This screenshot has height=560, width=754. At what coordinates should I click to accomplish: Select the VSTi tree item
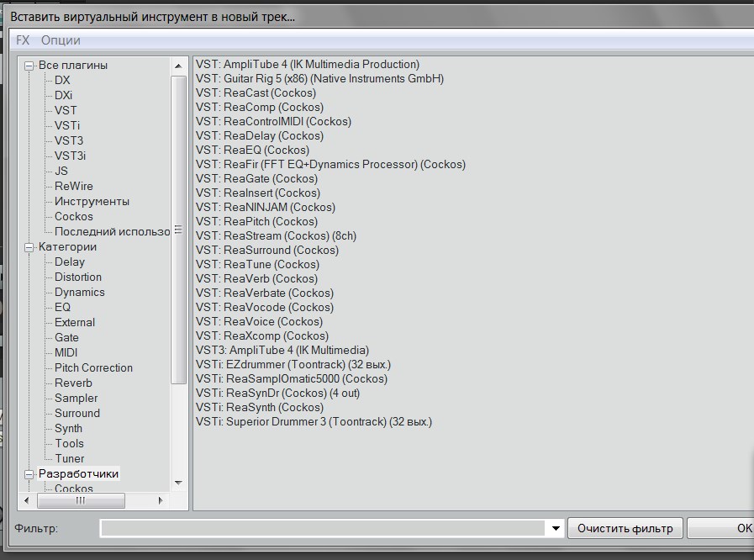(x=67, y=125)
